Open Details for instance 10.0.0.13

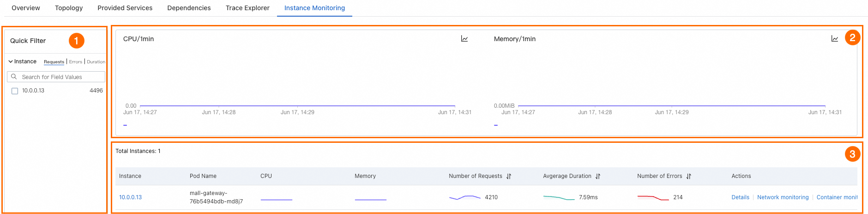(x=740, y=197)
